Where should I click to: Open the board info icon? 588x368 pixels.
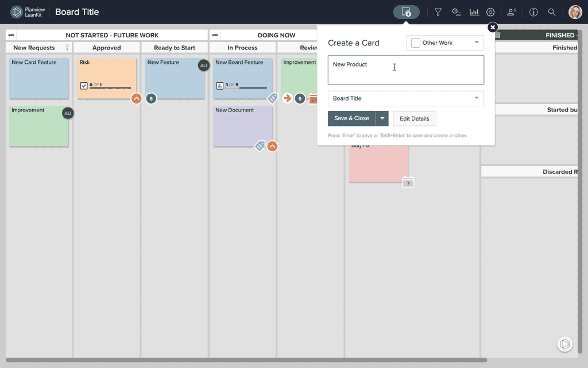pos(533,13)
